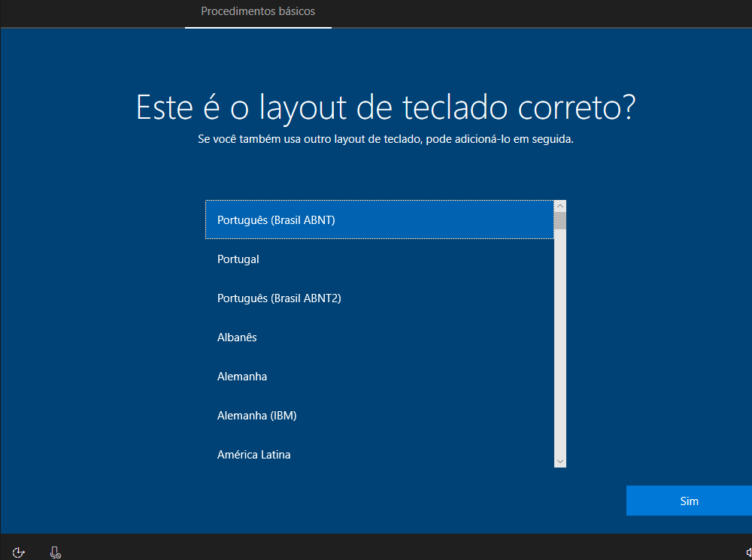Open the Procedimentos básicos tab

(258, 12)
